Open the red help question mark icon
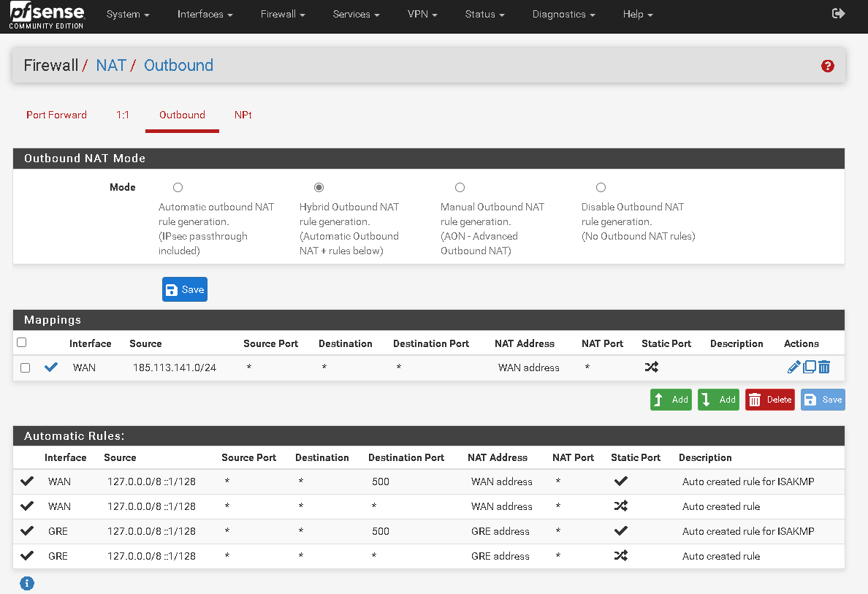 [828, 66]
